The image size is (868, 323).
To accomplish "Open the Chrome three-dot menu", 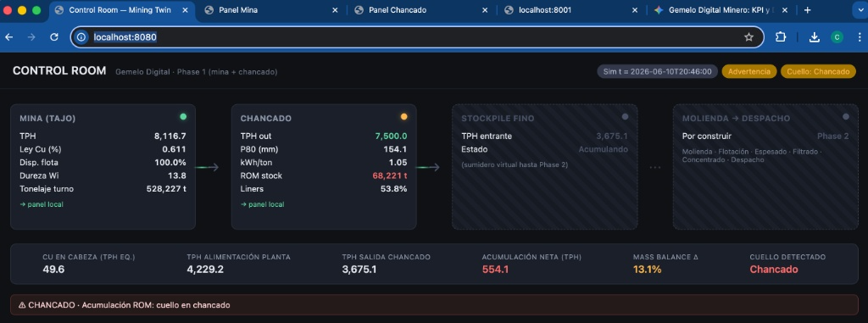I will 860,37.
